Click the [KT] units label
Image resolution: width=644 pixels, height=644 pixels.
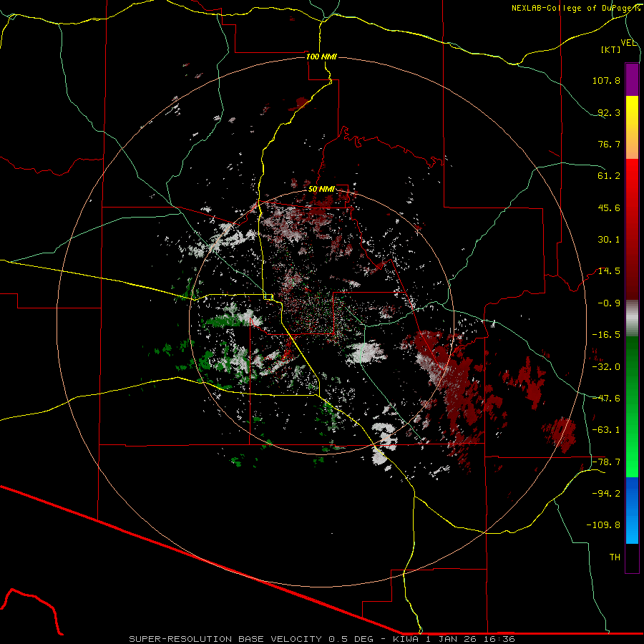(611, 49)
